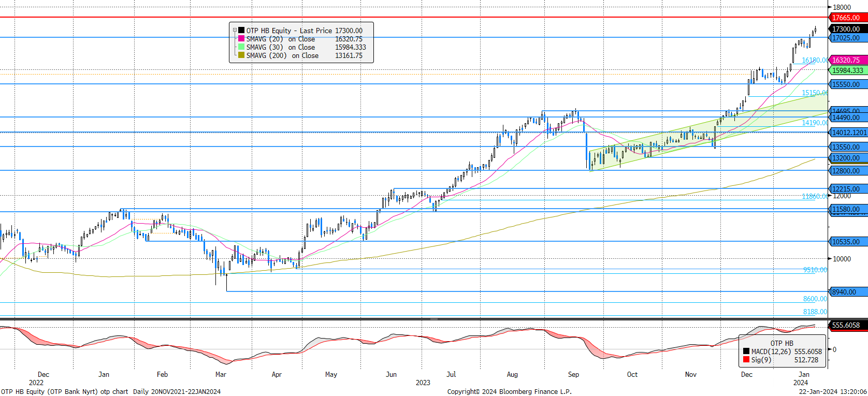
Task: Click the Sig(9) label in indicator legend
Action: 761,360
